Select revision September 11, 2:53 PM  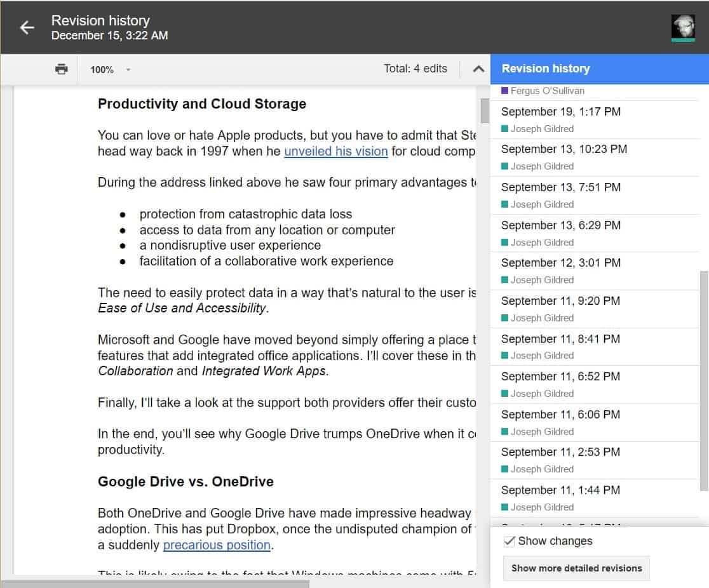tap(595, 460)
